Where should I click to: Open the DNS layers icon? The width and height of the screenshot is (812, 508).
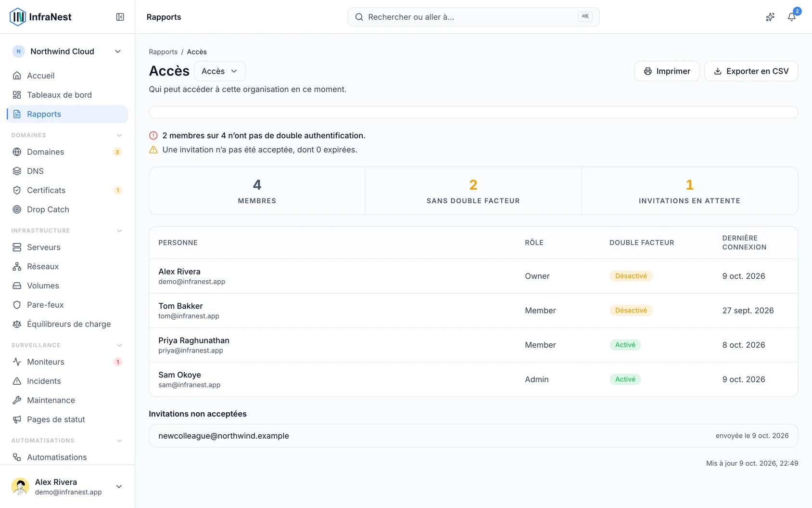[17, 171]
